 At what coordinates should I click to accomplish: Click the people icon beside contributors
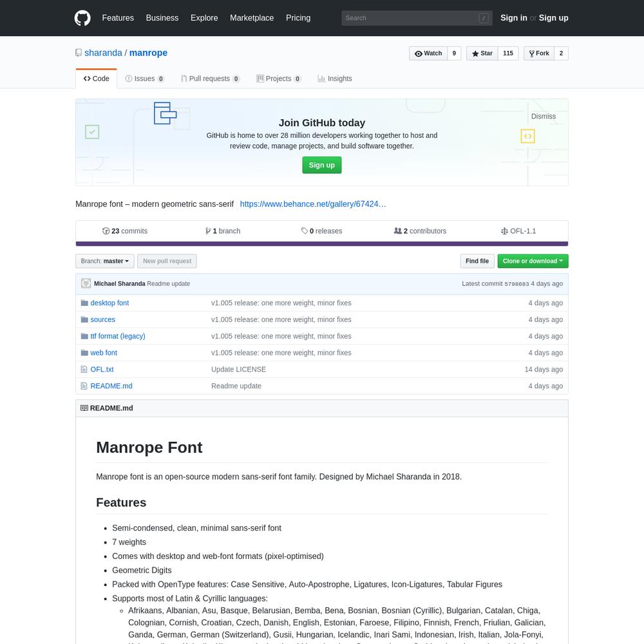pyautogui.click(x=397, y=231)
